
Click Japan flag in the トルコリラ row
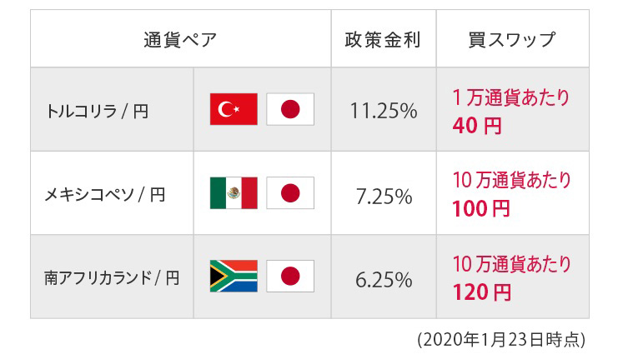pos(289,109)
